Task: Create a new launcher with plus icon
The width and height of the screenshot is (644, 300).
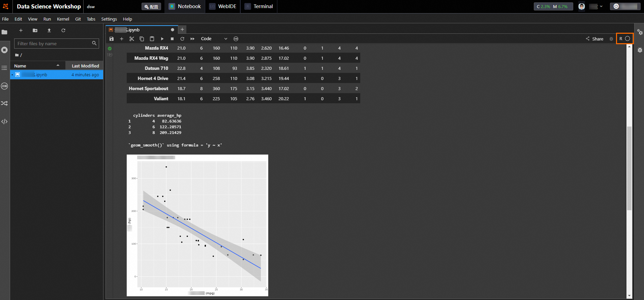Action: pyautogui.click(x=21, y=30)
